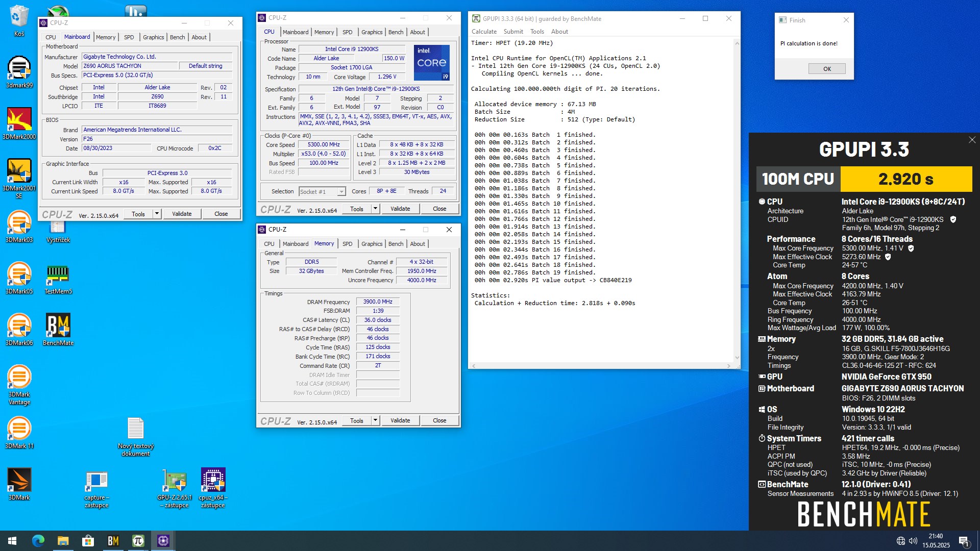
Task: Switch to the SPD tab in Mainboard CPU-Z window
Action: (x=129, y=37)
